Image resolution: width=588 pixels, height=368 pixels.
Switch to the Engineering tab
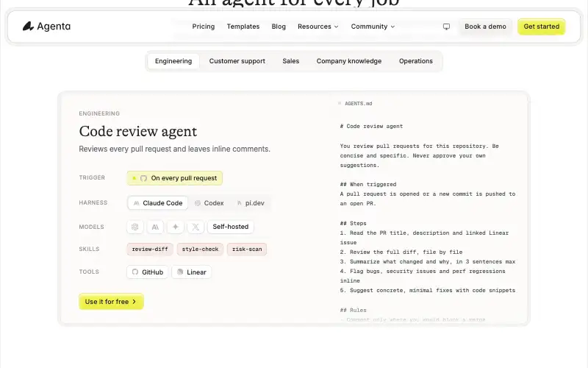pos(173,61)
